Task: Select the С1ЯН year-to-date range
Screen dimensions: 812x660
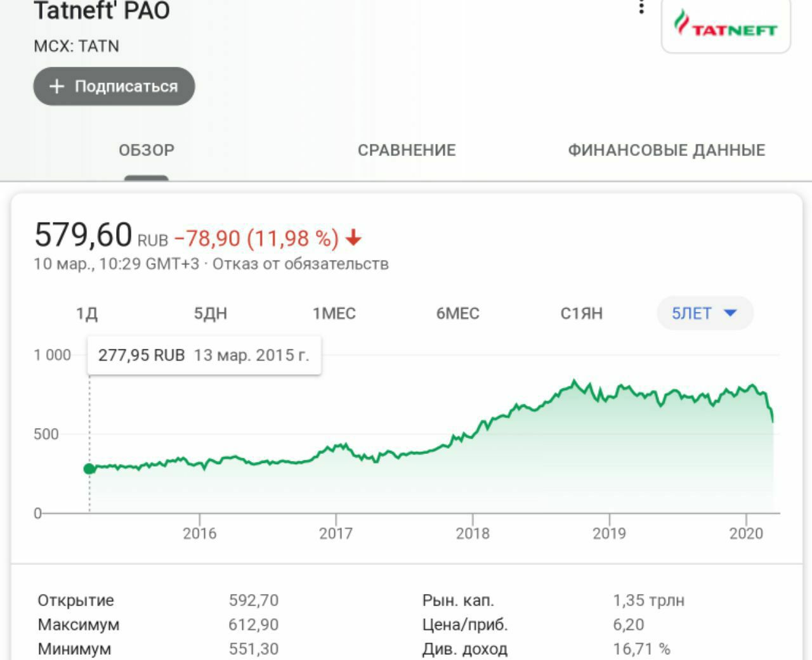Action: [x=581, y=313]
